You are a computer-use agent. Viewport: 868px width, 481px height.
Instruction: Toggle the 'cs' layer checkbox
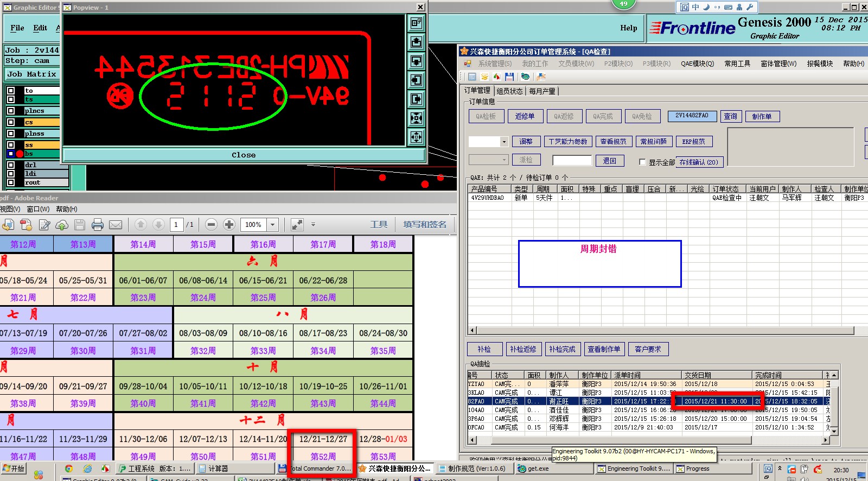click(11, 122)
